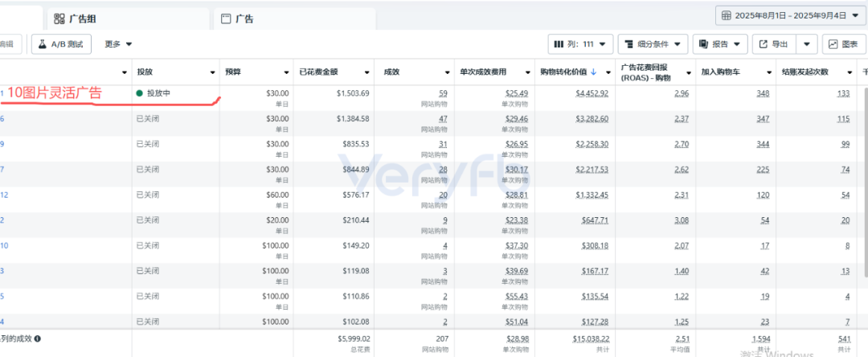Switch to the 广告组 tab
Screen dimensions: 868x357
point(128,18)
